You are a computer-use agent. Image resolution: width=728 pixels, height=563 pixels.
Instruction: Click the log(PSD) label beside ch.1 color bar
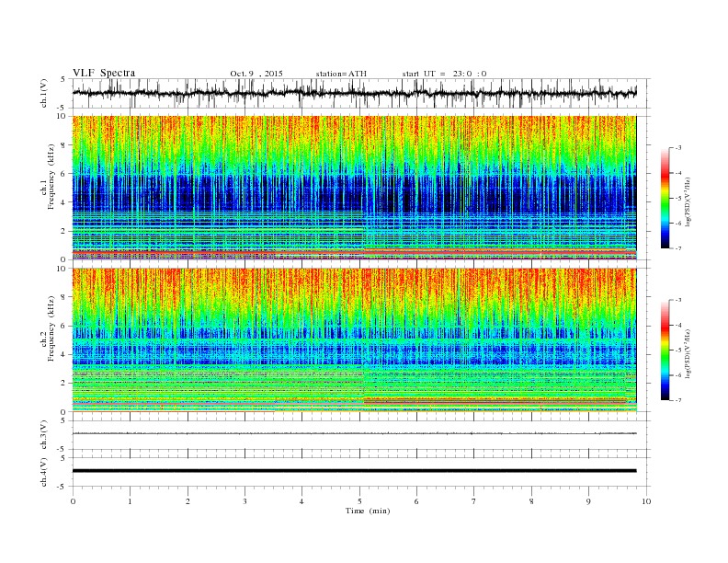(688, 202)
